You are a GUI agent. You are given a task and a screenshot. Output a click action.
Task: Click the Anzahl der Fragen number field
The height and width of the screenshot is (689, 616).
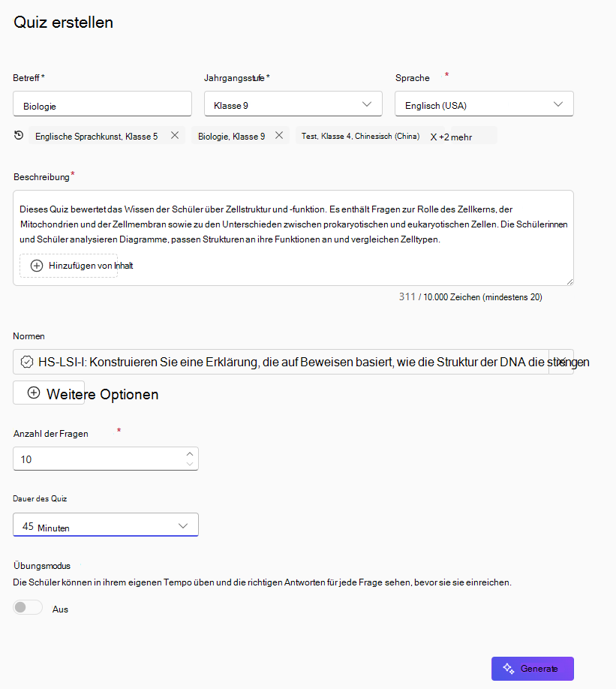(x=106, y=459)
